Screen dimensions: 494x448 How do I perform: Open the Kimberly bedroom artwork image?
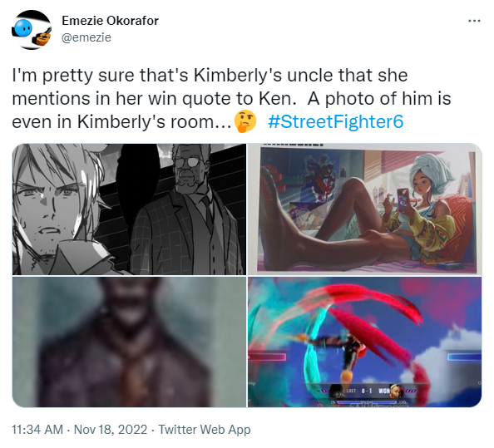click(x=365, y=209)
